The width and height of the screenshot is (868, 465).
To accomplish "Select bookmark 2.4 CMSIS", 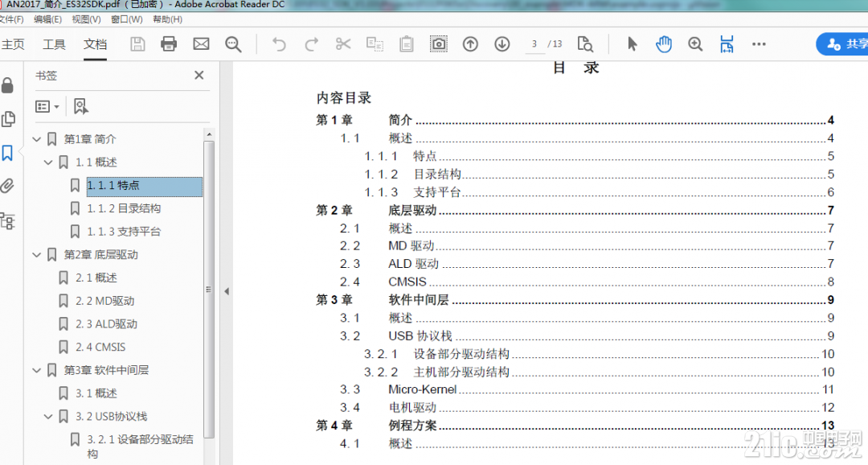I will 100,347.
